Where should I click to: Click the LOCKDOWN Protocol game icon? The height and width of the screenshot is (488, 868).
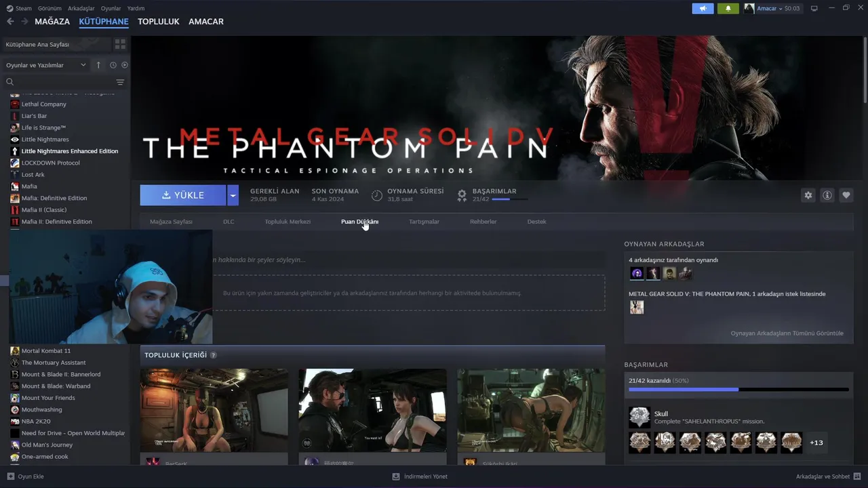15,163
